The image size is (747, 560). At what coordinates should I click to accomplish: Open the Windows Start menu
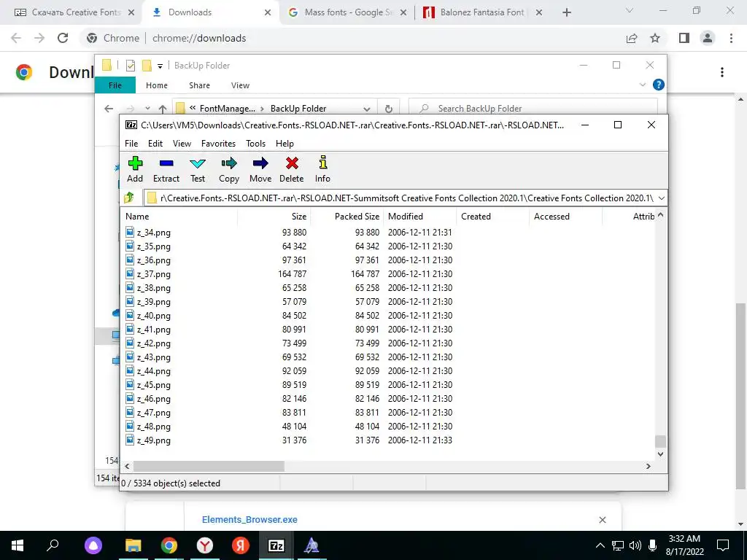tap(18, 545)
